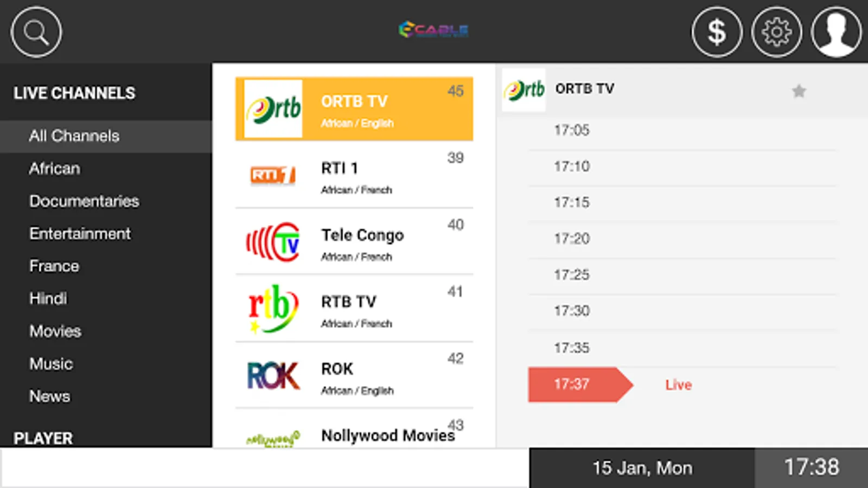Open the settings gear icon
The width and height of the screenshot is (868, 488).
[x=776, y=32]
